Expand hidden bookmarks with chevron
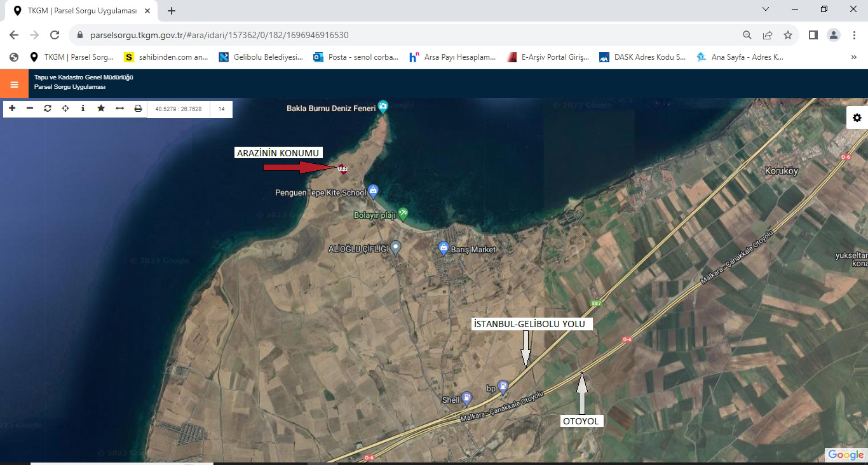 [x=853, y=57]
